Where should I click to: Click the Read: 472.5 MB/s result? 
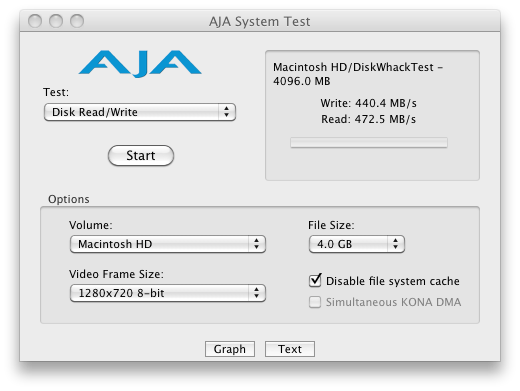(368, 119)
